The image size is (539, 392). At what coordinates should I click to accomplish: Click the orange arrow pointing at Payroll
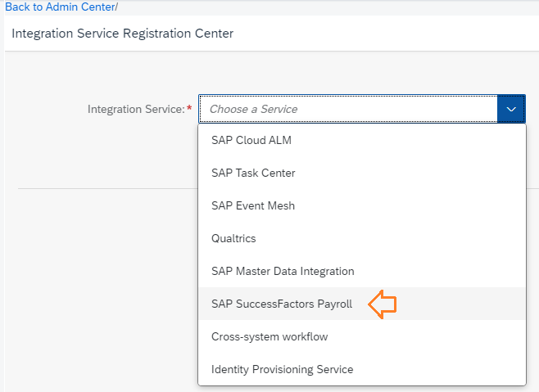383,304
